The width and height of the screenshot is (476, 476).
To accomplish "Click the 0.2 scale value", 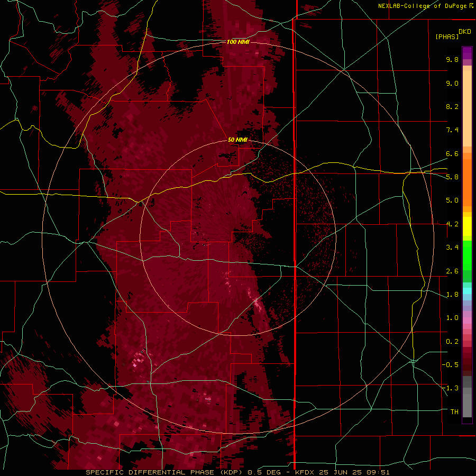I will [x=452, y=342].
